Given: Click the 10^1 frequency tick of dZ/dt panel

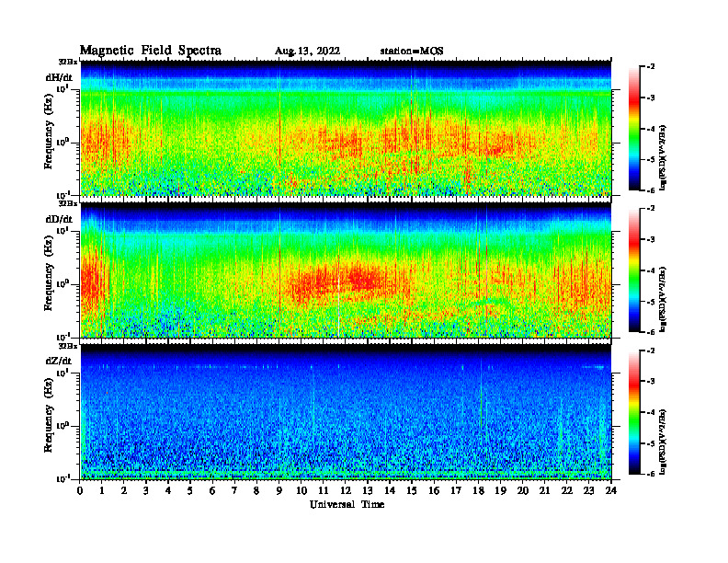Looking at the screenshot, I should click(63, 373).
